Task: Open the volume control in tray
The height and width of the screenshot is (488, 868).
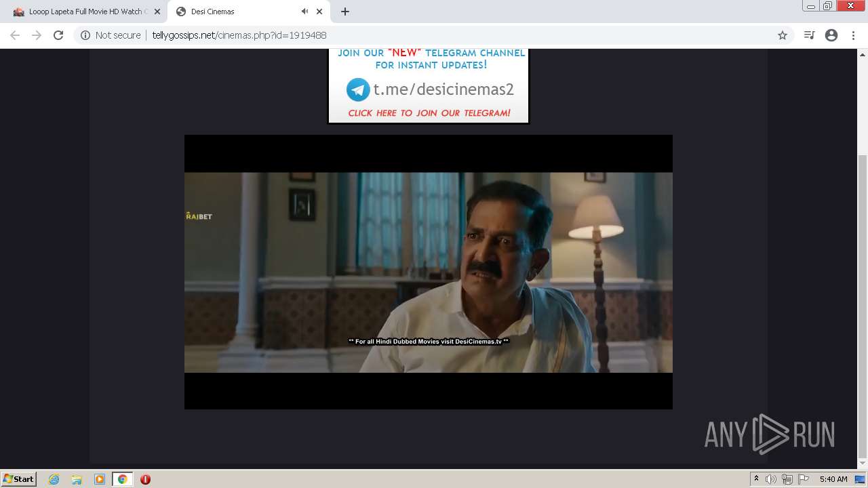Action: (771, 479)
